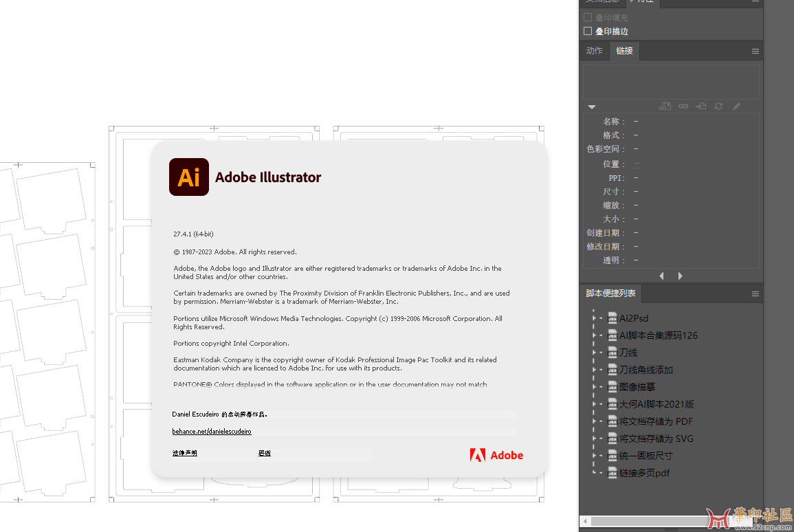The image size is (794, 532).
Task: Enable the 叠印描边 checkbox
Action: point(588,31)
